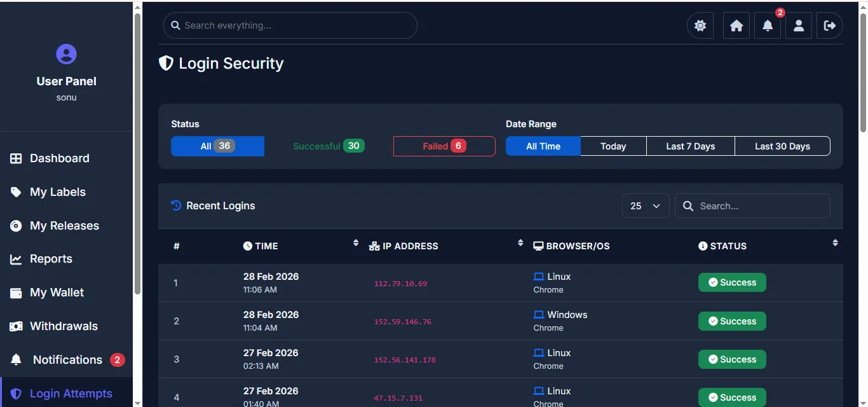This screenshot has width=868, height=407.
Task: Open notifications bell in top bar
Action: tap(768, 25)
